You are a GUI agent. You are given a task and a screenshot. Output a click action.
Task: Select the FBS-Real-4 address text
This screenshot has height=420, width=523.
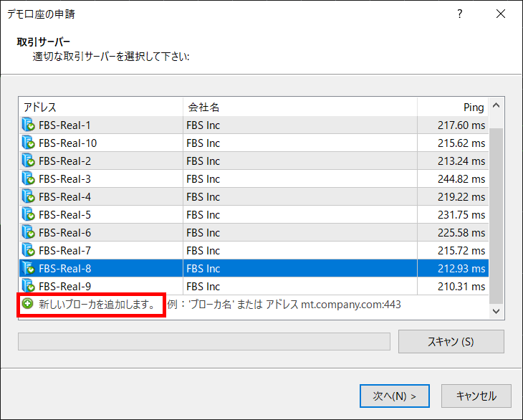point(64,197)
